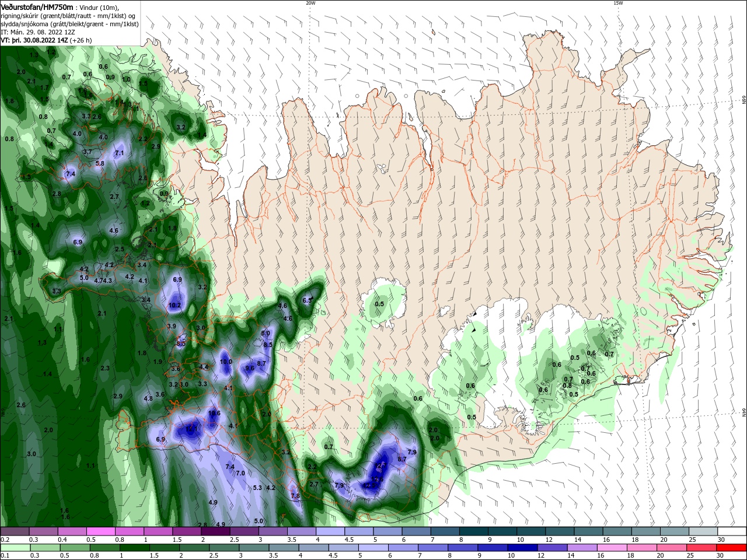Viewport: 747px width, 560px height.
Task: Pick the pale grey 25–30 snow swatch
Action: 703,531
